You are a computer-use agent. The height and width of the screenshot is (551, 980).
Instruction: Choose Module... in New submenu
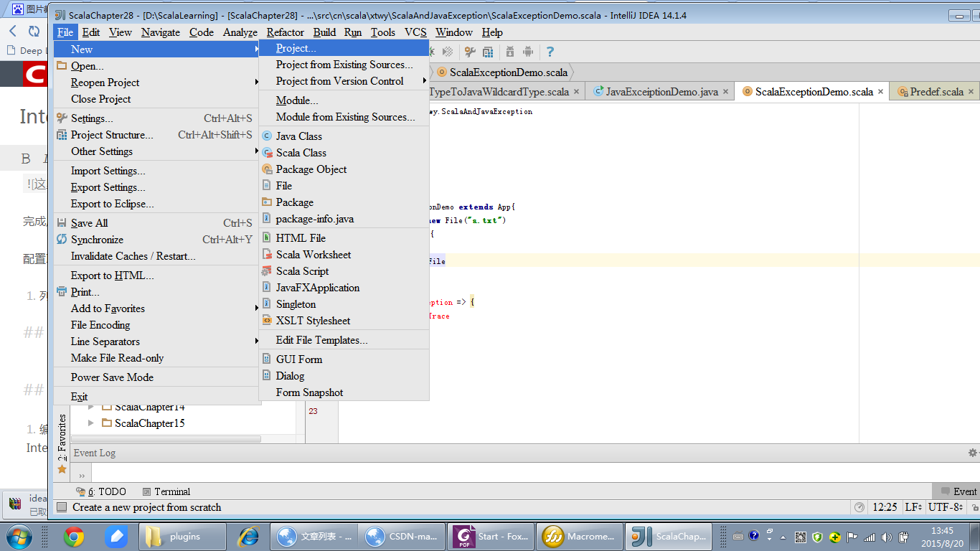click(x=344, y=100)
